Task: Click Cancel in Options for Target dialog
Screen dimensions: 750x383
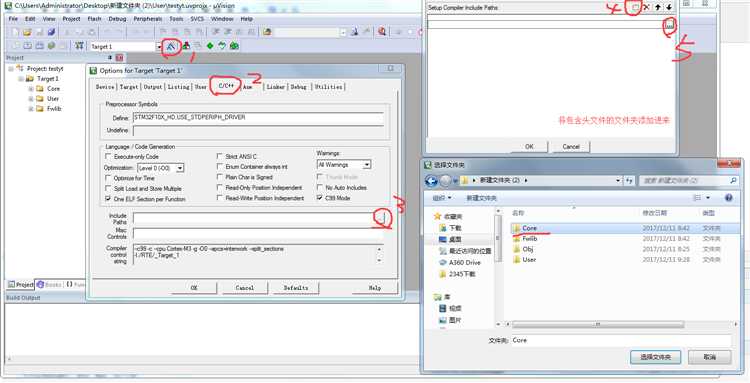Action: tap(244, 288)
